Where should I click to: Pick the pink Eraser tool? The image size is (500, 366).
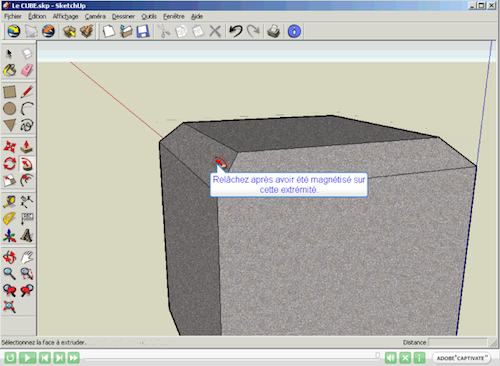tap(27, 70)
